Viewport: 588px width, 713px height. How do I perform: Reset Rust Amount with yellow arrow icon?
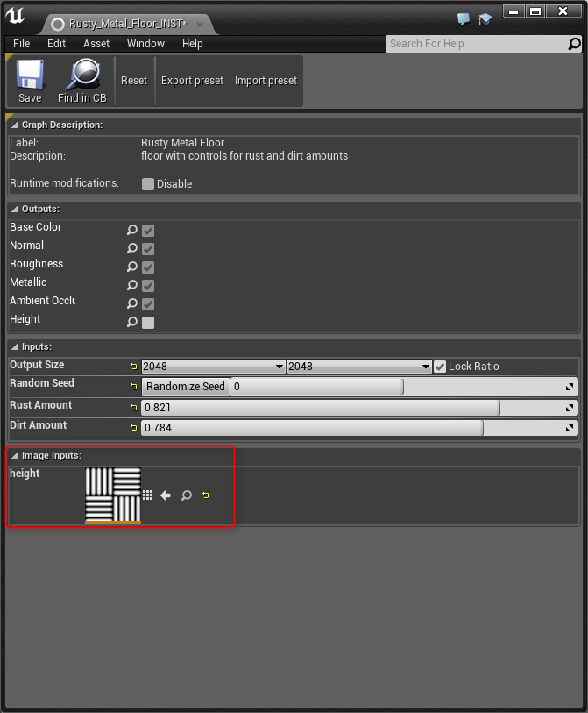134,407
